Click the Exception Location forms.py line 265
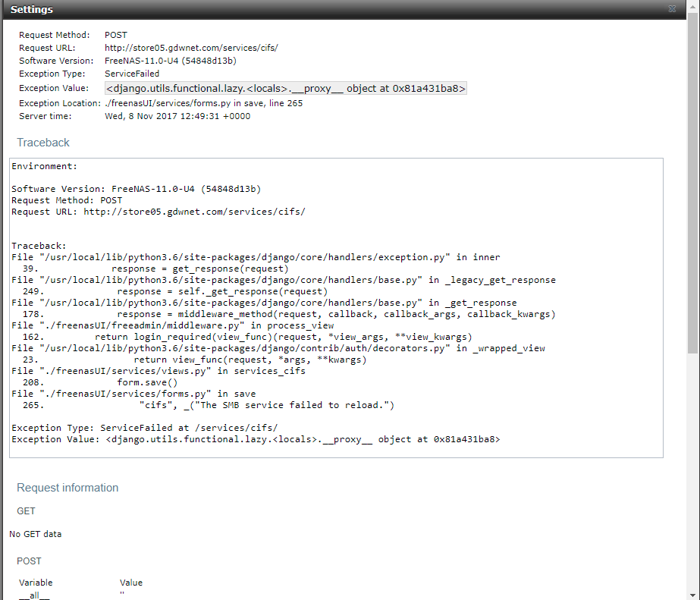 [203, 103]
